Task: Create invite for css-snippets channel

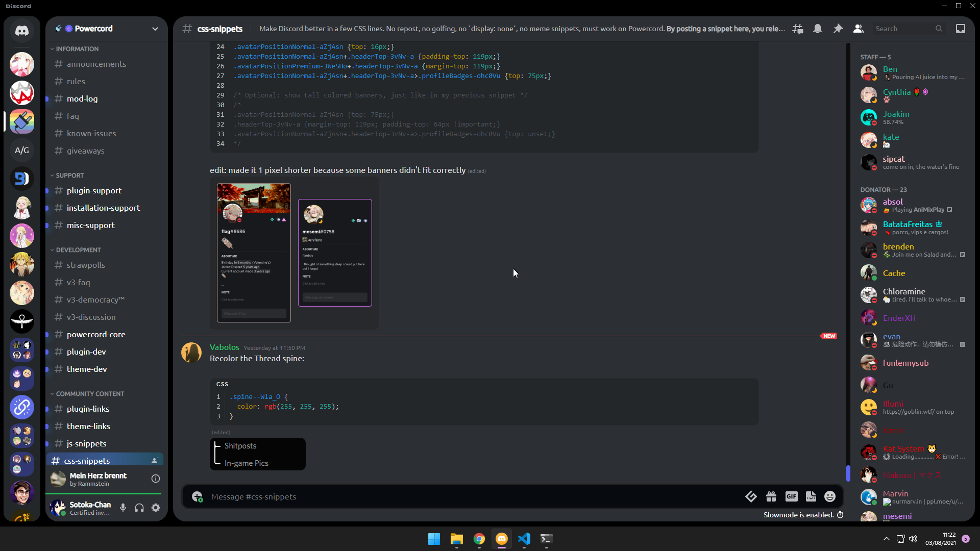Action: pos(155,461)
